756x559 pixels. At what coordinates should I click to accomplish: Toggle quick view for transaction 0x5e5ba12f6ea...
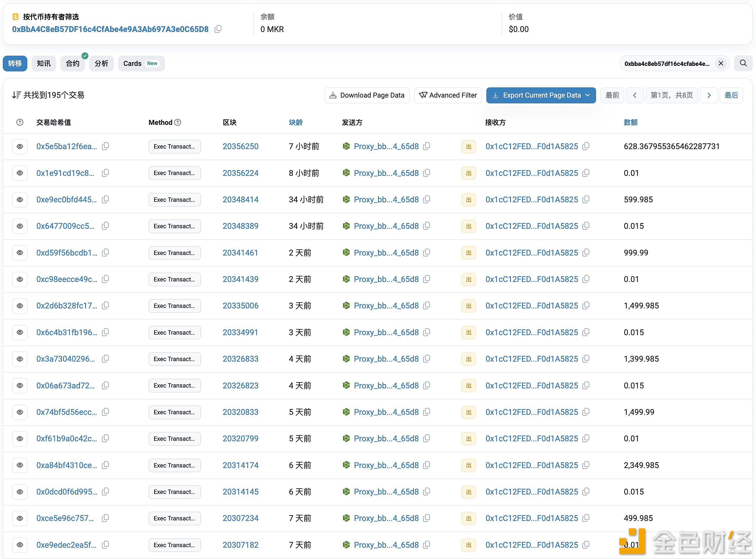(20, 147)
